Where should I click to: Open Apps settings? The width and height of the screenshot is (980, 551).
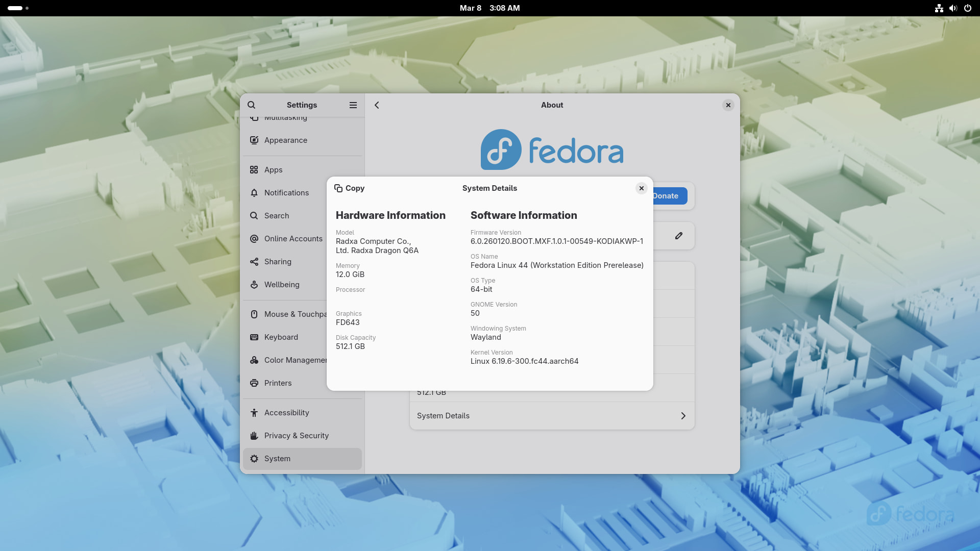click(303, 170)
